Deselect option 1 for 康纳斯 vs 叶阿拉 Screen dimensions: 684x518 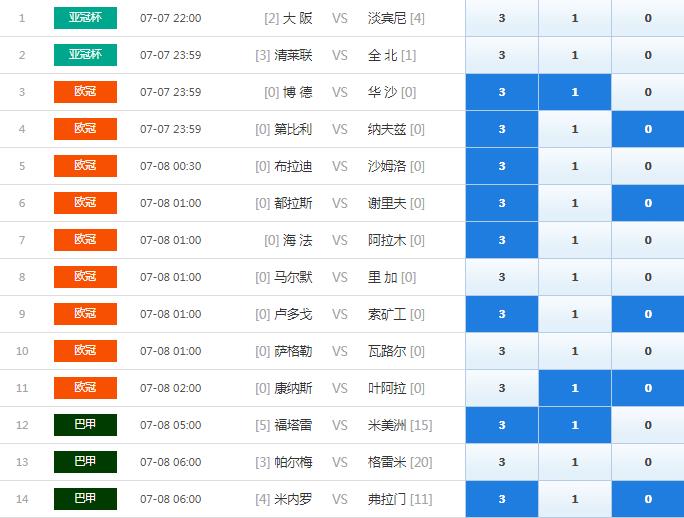pyautogui.click(x=575, y=388)
